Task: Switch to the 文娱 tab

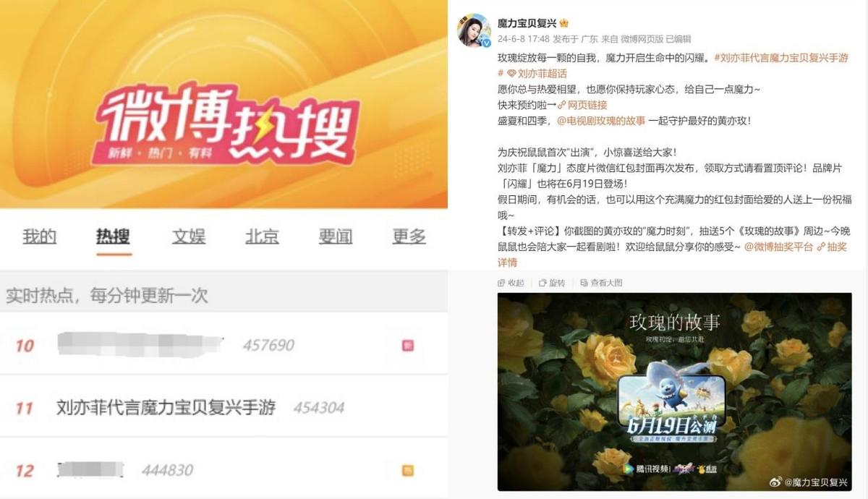Action: click(189, 236)
